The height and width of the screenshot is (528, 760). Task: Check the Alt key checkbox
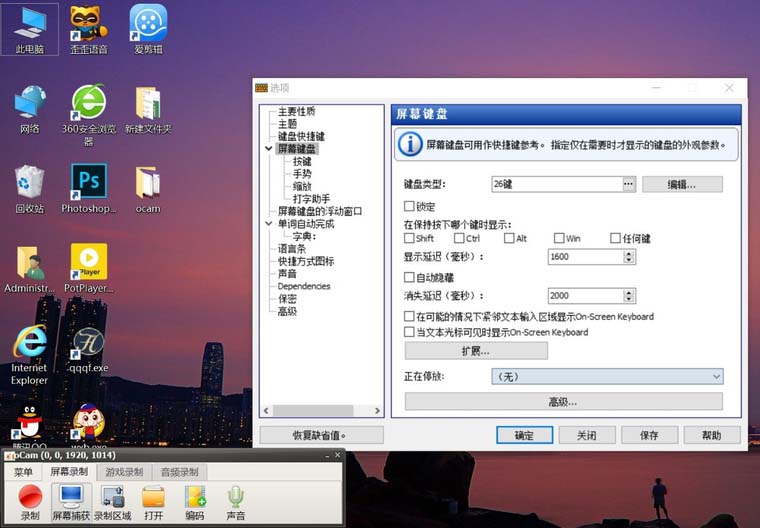click(509, 238)
